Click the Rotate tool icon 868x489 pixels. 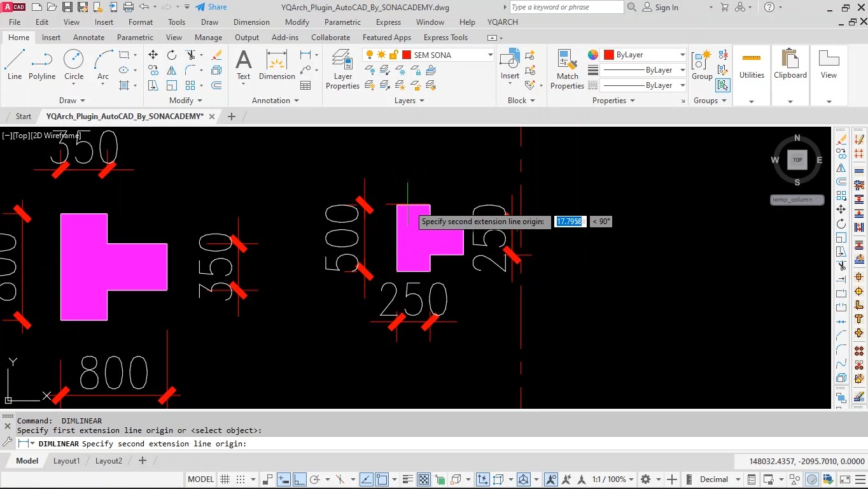coord(172,55)
